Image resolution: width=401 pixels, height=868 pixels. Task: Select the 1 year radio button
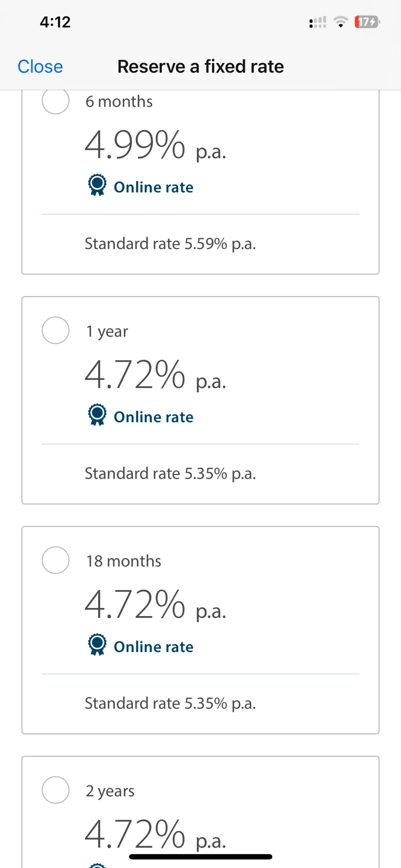point(56,330)
